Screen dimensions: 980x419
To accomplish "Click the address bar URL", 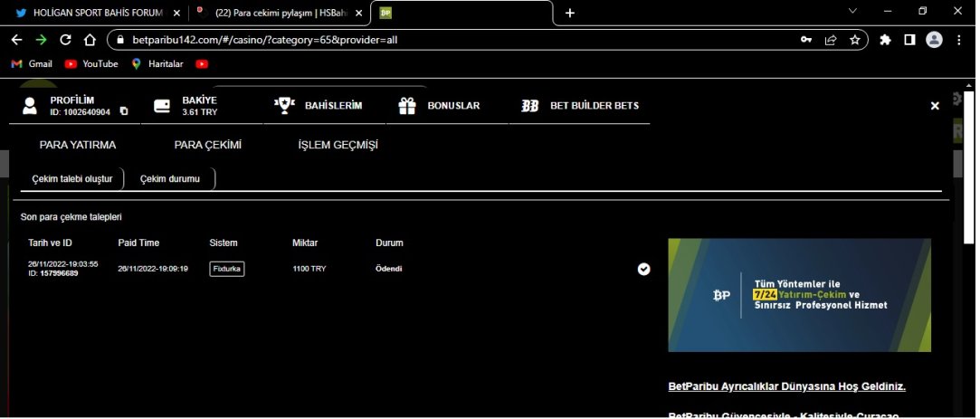I will point(265,40).
